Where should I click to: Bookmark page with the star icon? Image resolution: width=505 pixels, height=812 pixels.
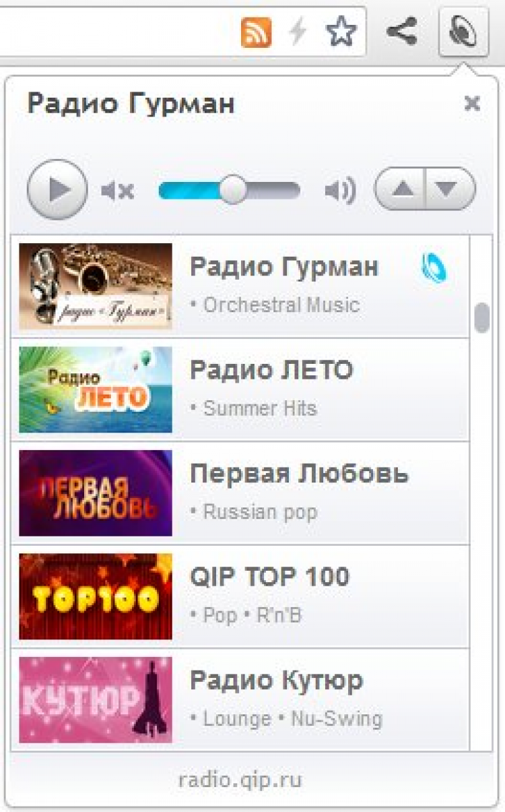click(341, 32)
